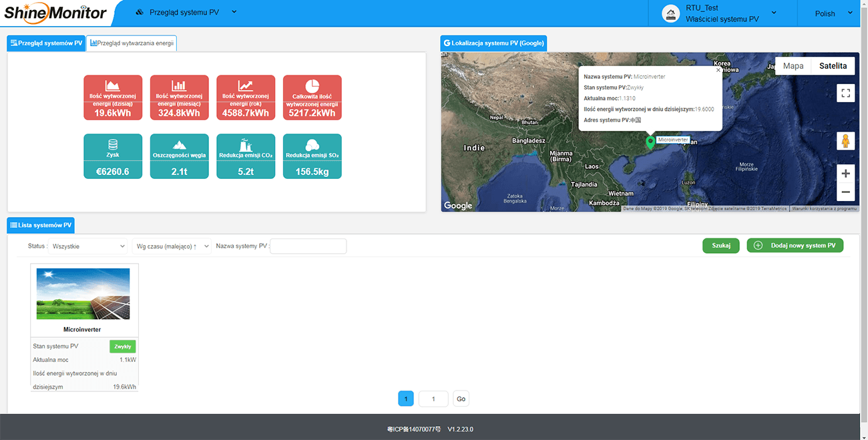Open the Status Wszystkie dropdown
This screenshot has height=440, width=868.
[x=88, y=246]
